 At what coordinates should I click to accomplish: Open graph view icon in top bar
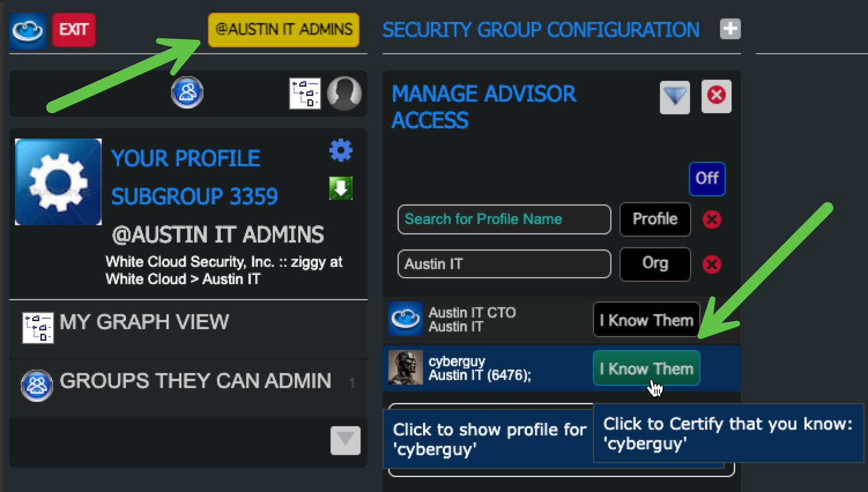[305, 94]
